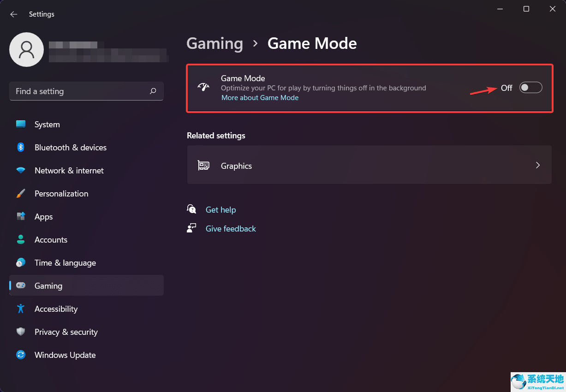Click the Gaming breadcrumb link
The image size is (566, 392).
(x=214, y=43)
